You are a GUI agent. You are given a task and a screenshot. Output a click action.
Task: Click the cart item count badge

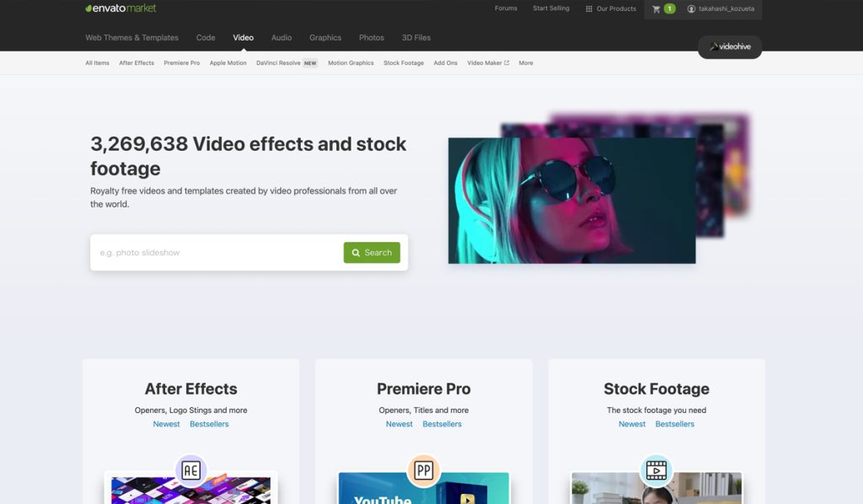[669, 8]
